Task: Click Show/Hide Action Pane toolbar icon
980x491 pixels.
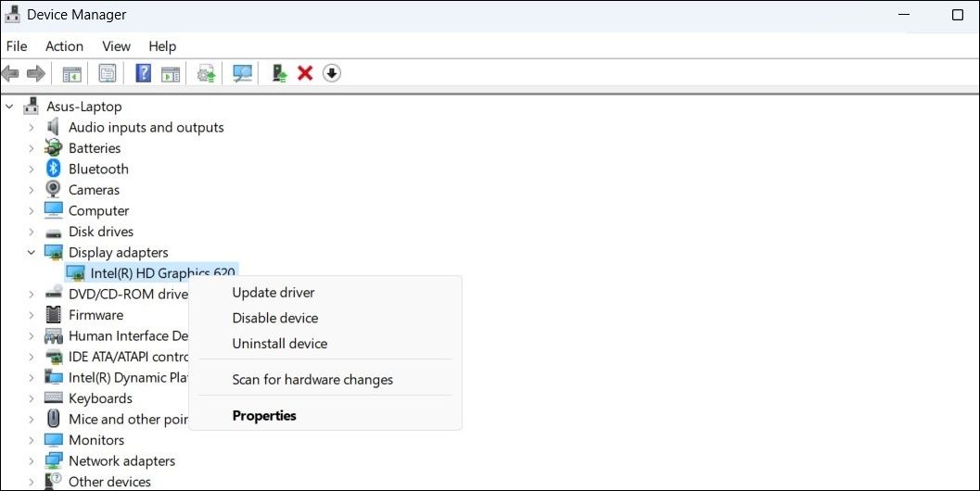Action: [171, 74]
